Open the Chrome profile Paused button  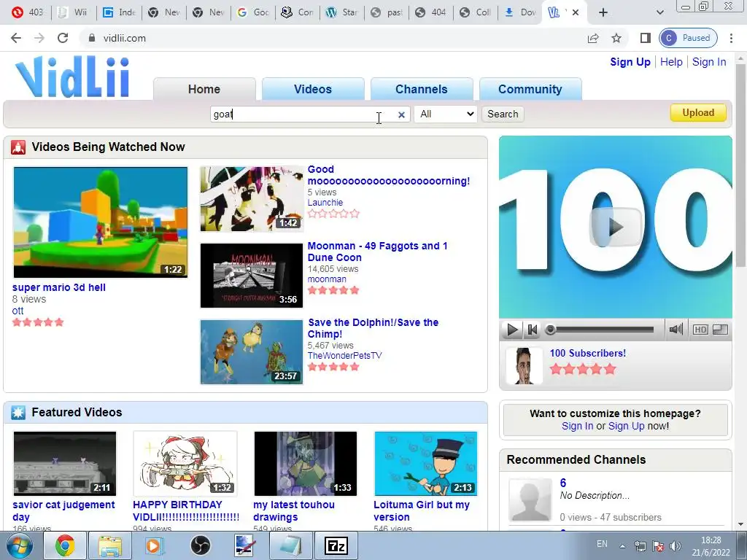coord(688,38)
